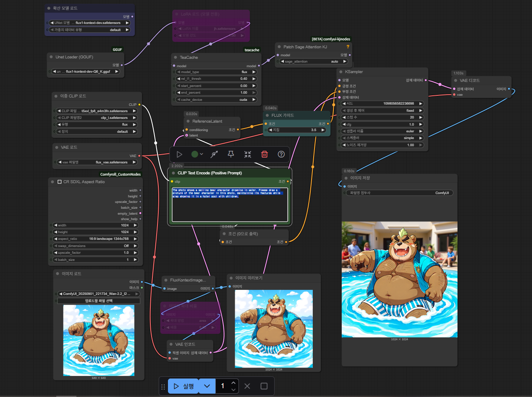The height and width of the screenshot is (397, 532).
Task: Click the drag handle on the run toolbar
Action: (163, 386)
